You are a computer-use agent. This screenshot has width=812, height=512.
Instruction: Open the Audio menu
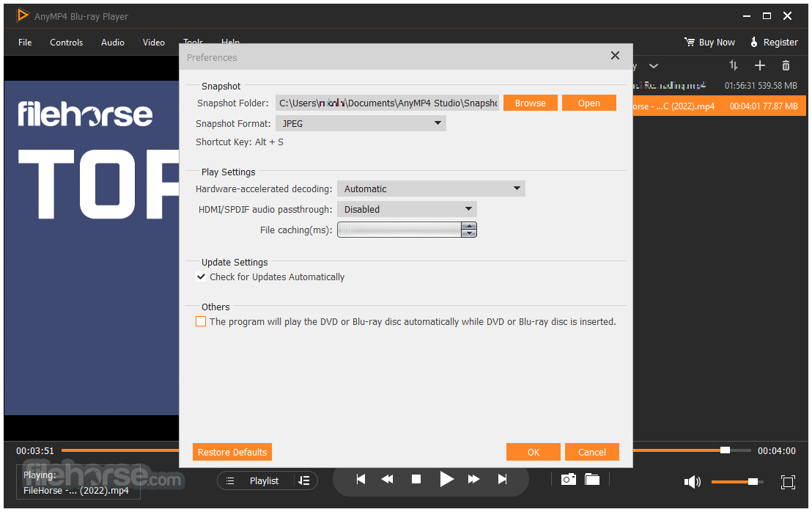tap(113, 43)
